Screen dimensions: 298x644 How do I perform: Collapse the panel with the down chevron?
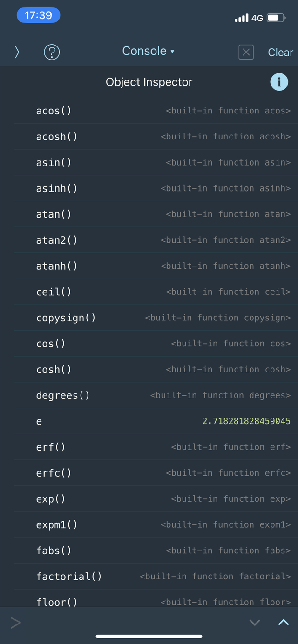(255, 622)
